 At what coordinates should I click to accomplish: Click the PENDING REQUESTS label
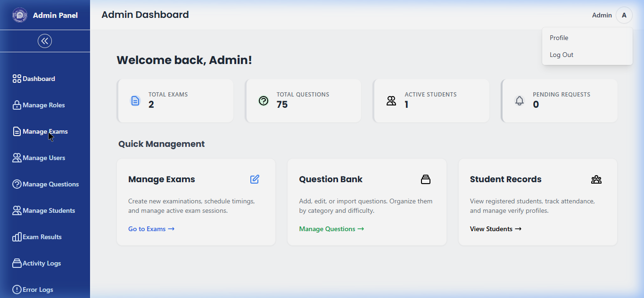(561, 95)
